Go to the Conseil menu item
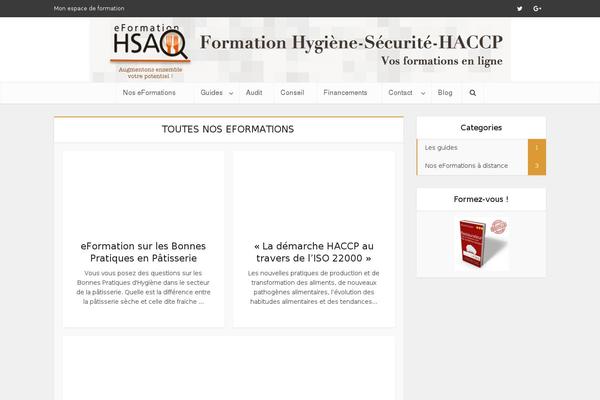The height and width of the screenshot is (400, 600). [292, 93]
